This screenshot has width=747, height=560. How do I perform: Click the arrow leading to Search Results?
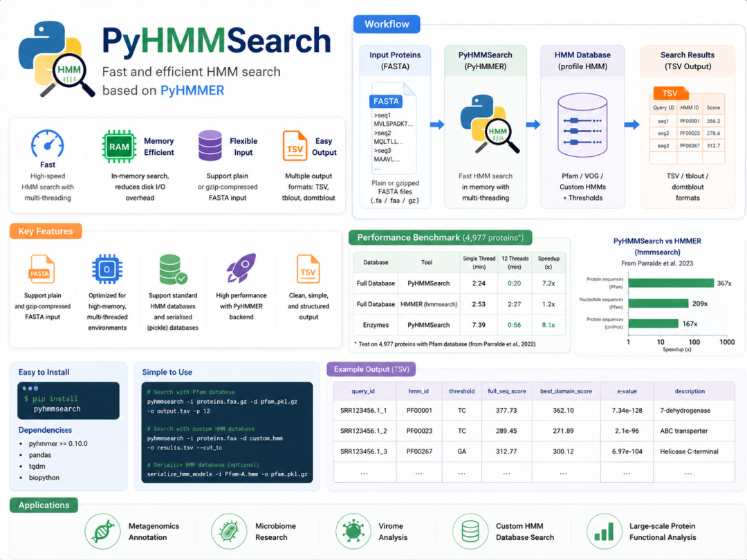631,124
